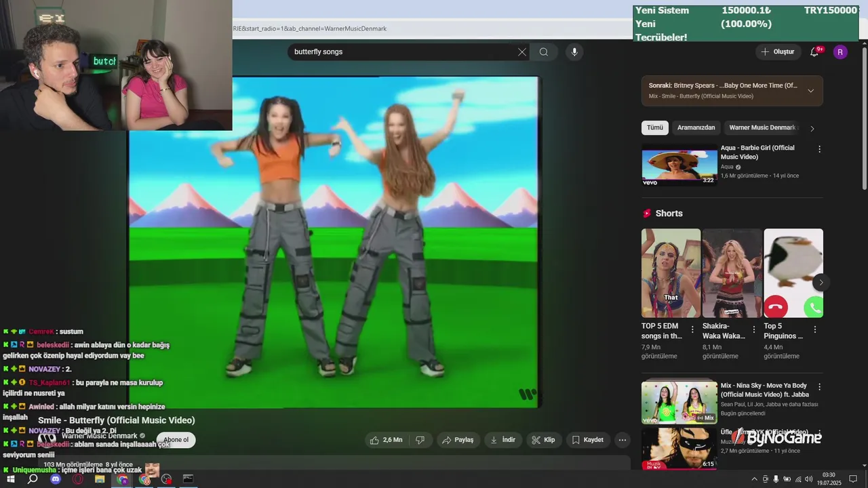Select the Warner Music Denmark chip
The image size is (868, 488).
coord(762,127)
